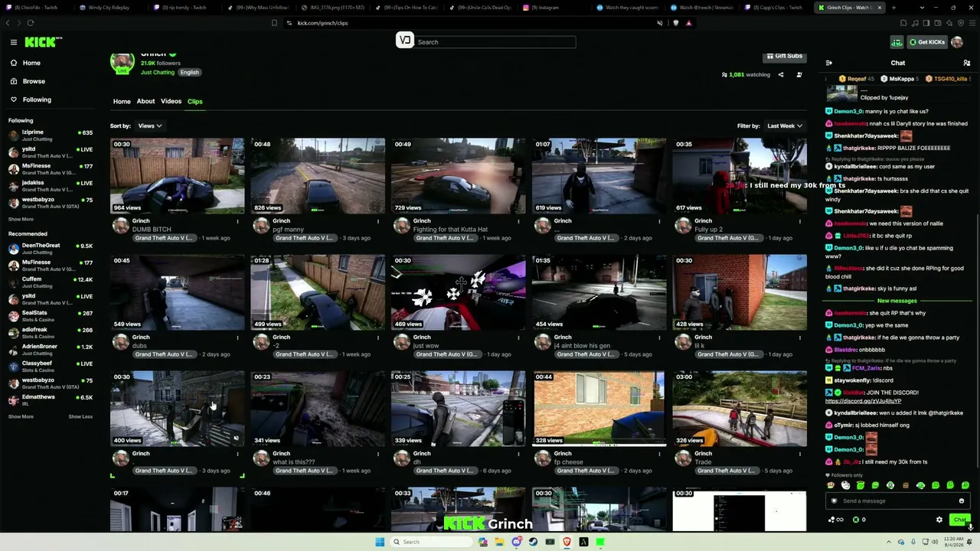Open lziprime channel in Following list

pos(51,135)
